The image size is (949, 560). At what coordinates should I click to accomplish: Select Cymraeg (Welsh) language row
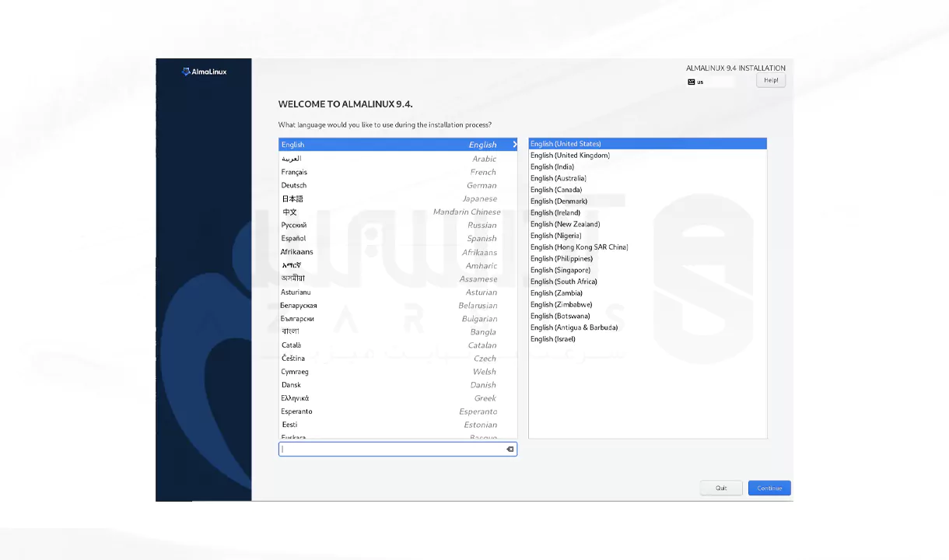pyautogui.click(x=397, y=371)
